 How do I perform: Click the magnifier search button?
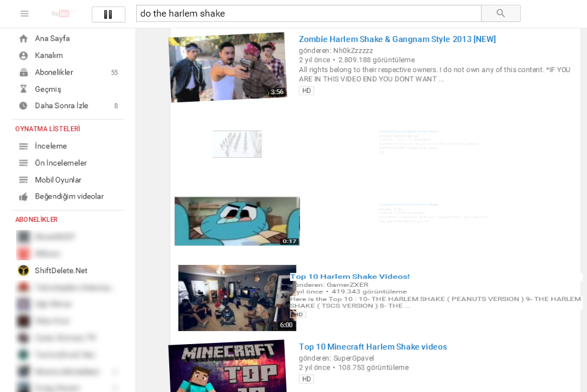tap(501, 14)
